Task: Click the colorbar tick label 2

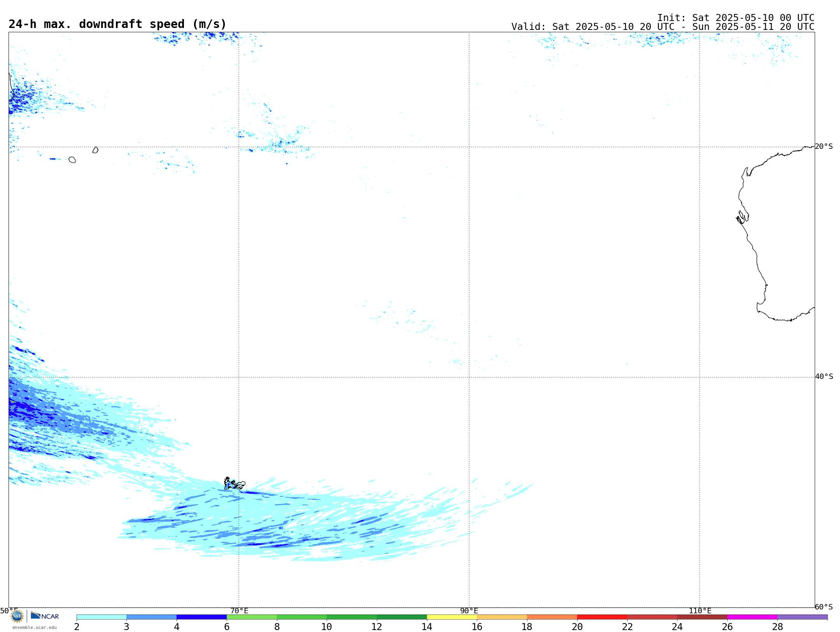Action: click(x=77, y=627)
